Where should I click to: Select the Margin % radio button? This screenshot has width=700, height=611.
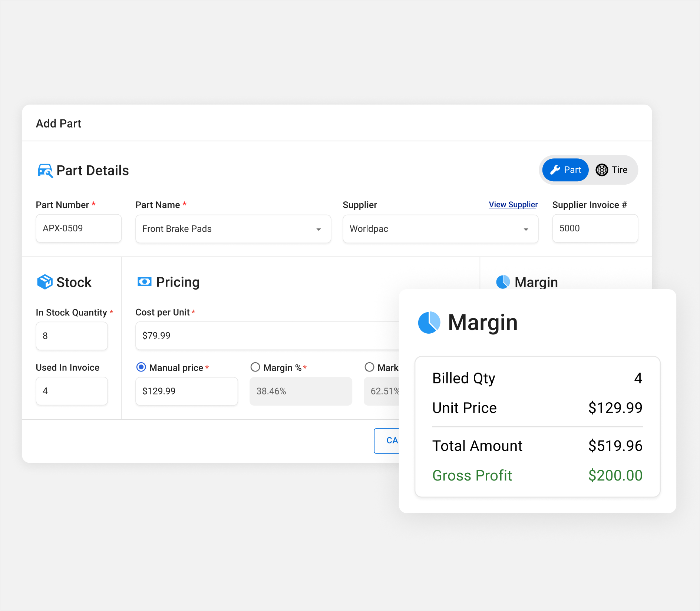pyautogui.click(x=255, y=367)
